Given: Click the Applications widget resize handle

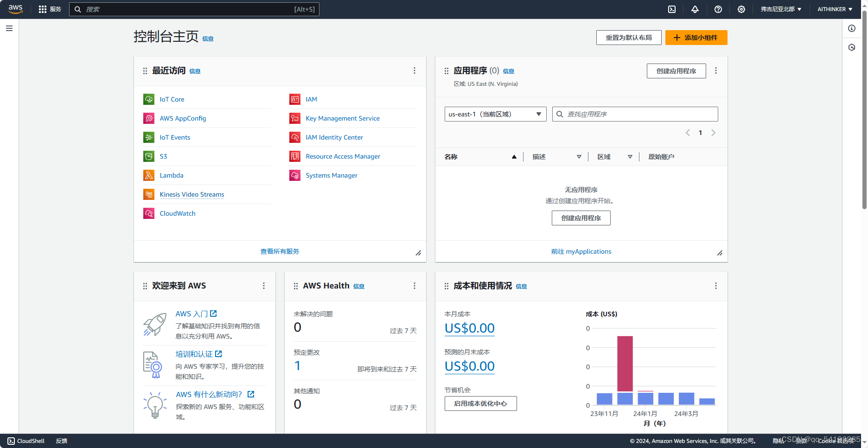Looking at the screenshot, I should coord(720,253).
